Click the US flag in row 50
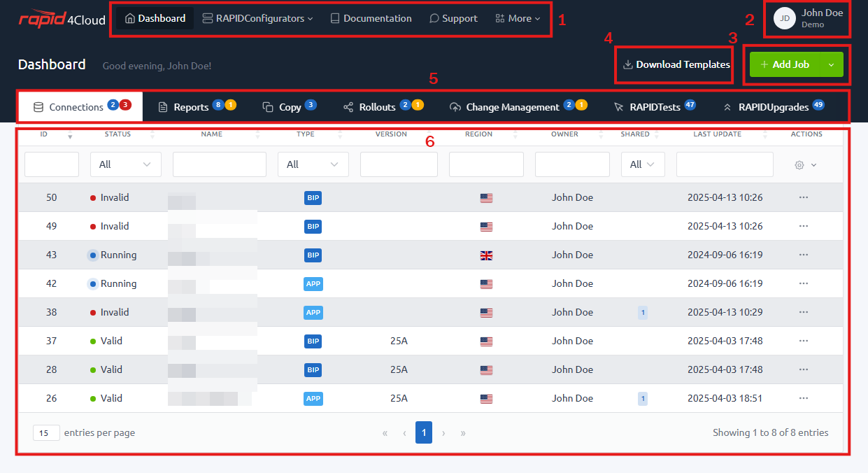The image size is (868, 473). (x=486, y=198)
